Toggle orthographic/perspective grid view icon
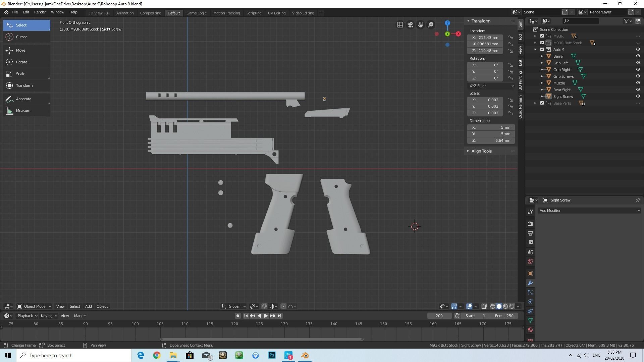This screenshot has width=644, height=362. (400, 25)
